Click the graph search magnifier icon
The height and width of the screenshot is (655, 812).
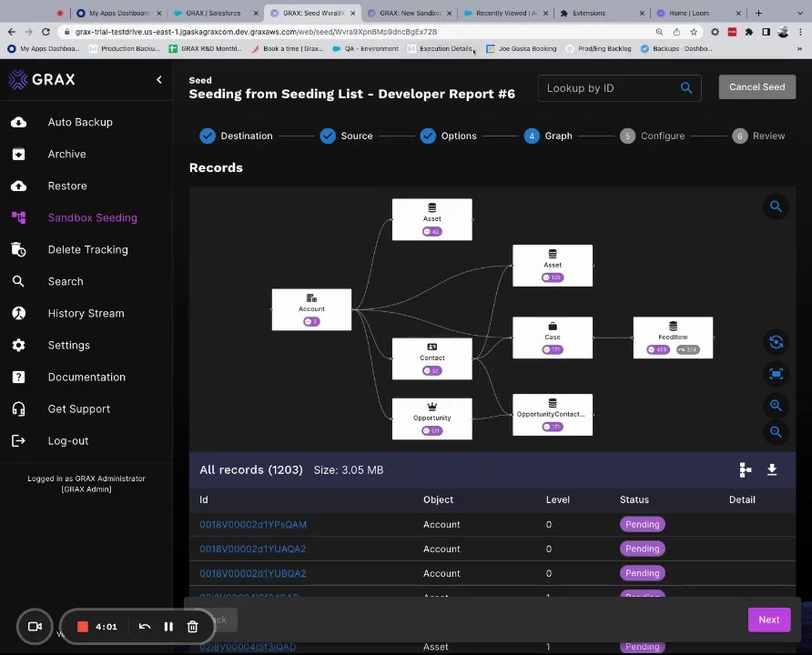click(776, 207)
